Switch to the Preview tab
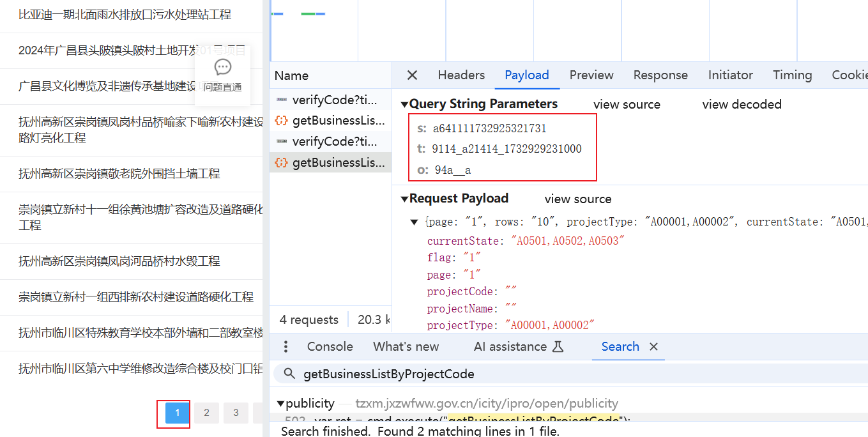This screenshot has height=437, width=868. pos(591,75)
